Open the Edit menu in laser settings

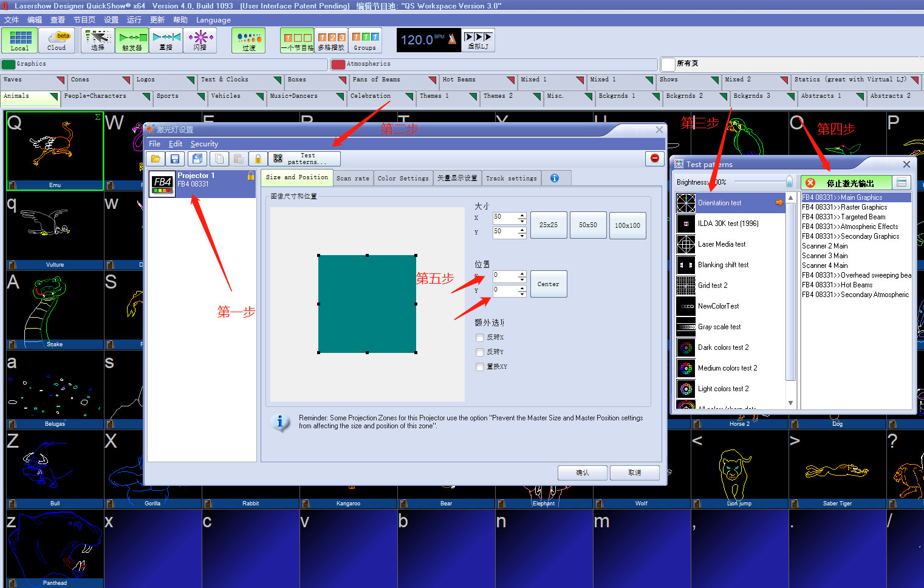(x=176, y=144)
